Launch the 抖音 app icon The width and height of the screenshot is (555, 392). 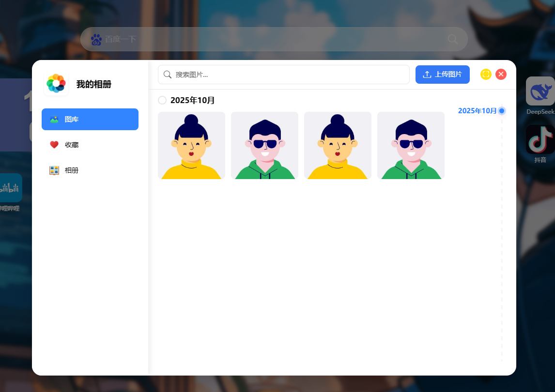540,140
